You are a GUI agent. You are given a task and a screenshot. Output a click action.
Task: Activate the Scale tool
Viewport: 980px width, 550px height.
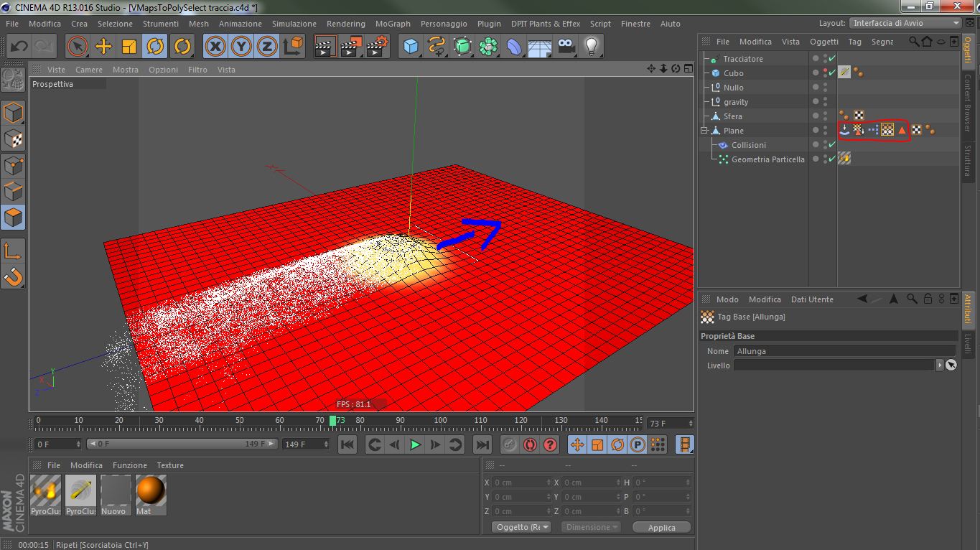129,47
